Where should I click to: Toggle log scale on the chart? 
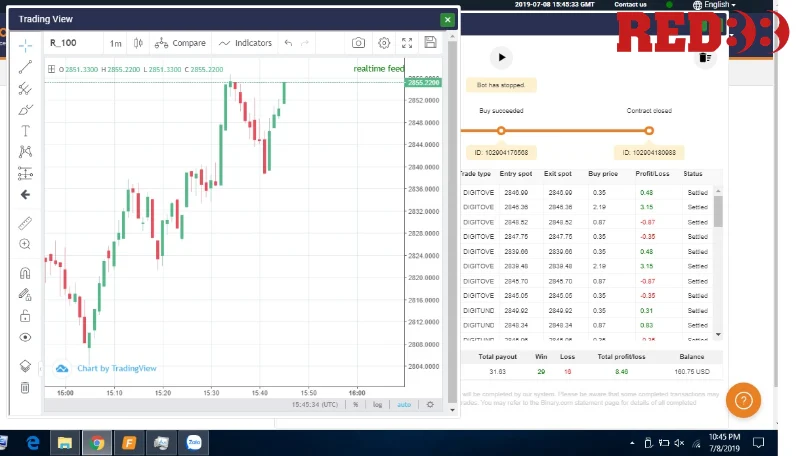click(378, 405)
